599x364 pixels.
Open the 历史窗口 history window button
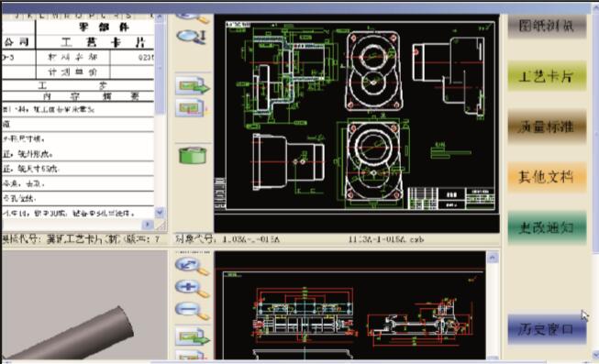coord(547,329)
